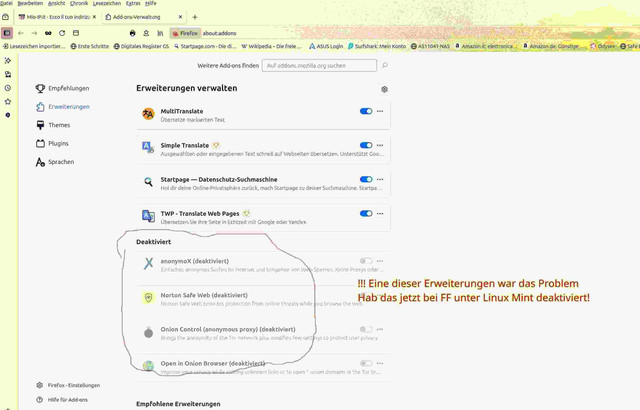Screen dimensions: 640x410
Task: Reload the current page
Action: click(62, 33)
